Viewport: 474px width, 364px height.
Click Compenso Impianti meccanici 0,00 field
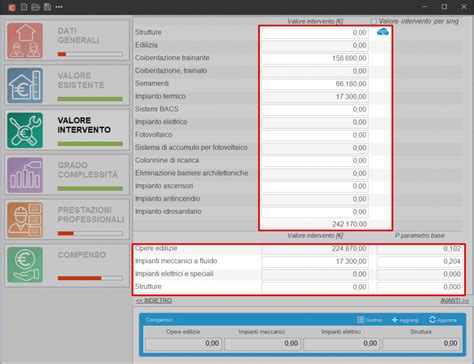coord(262,344)
